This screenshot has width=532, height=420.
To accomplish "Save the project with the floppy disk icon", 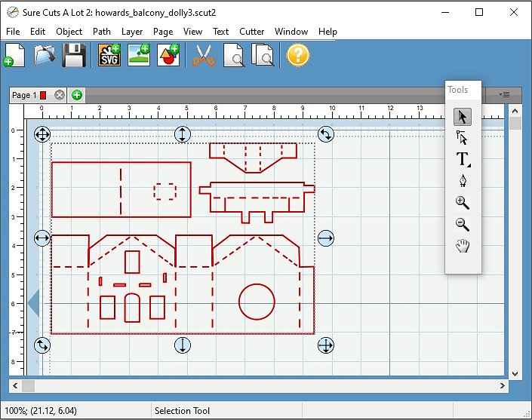I will (74, 56).
